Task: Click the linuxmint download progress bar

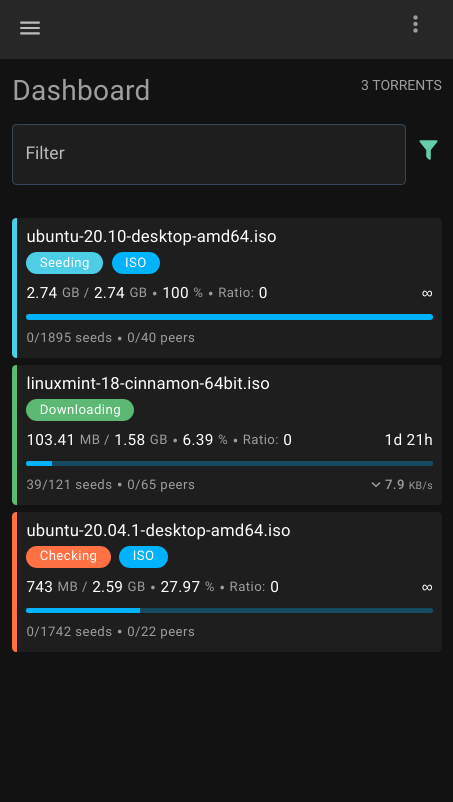Action: 230,463
